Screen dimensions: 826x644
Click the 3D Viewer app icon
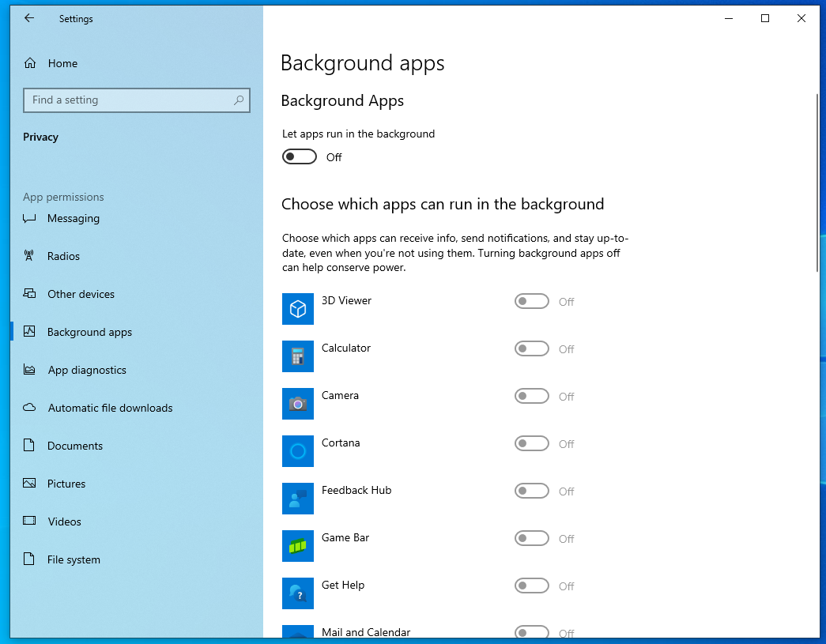298,309
